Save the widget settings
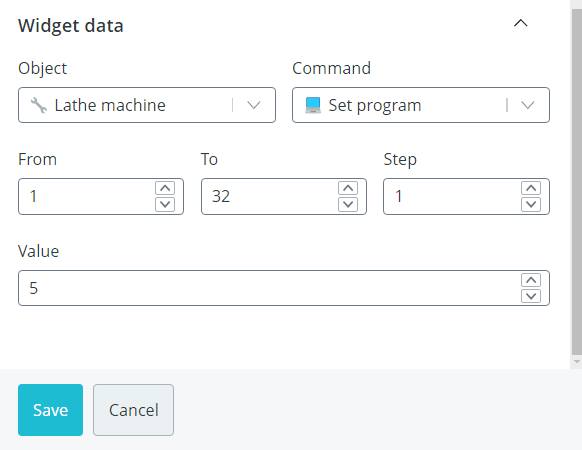The image size is (582, 450). coord(50,410)
